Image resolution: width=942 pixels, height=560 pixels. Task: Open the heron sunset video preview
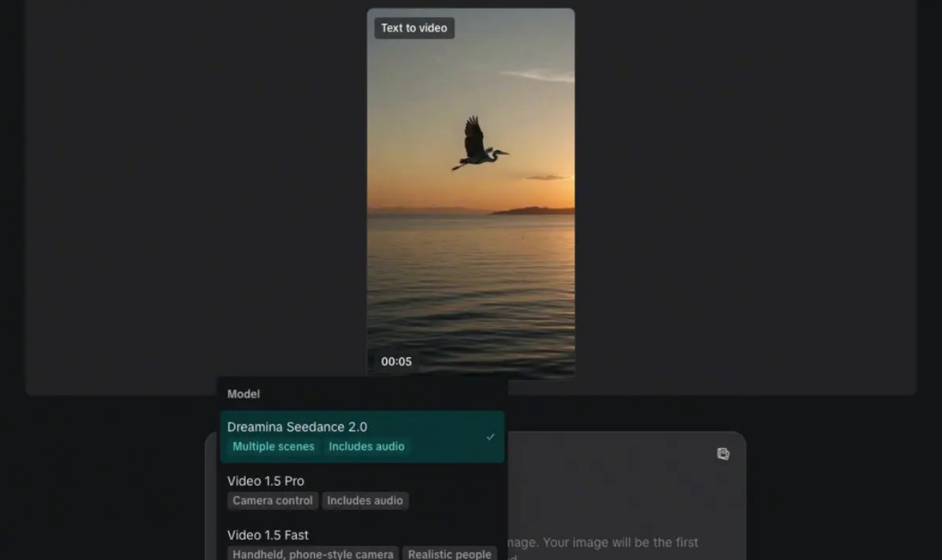point(471,193)
